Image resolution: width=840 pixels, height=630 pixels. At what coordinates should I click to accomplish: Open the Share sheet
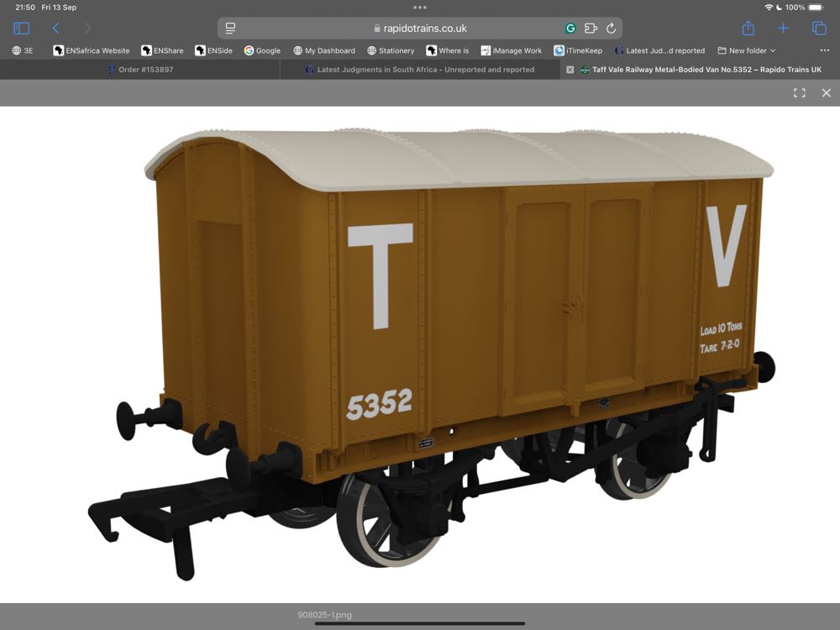tap(748, 29)
